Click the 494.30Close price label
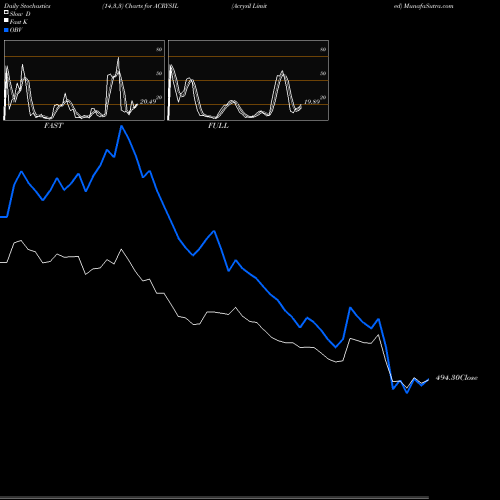Viewport: 500px width, 500px height. coord(457,378)
